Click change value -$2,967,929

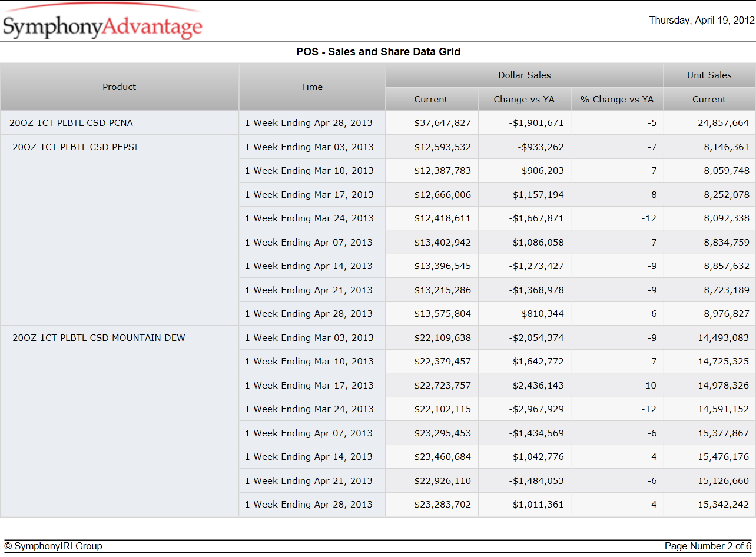click(535, 409)
